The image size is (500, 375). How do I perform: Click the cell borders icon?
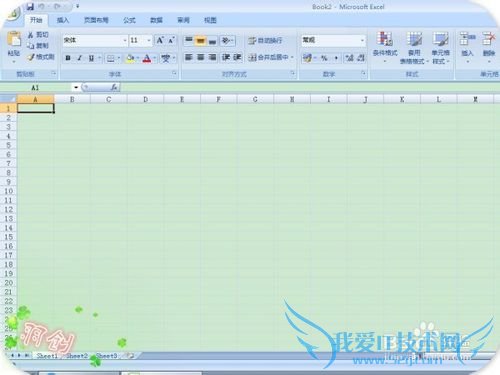pos(110,59)
